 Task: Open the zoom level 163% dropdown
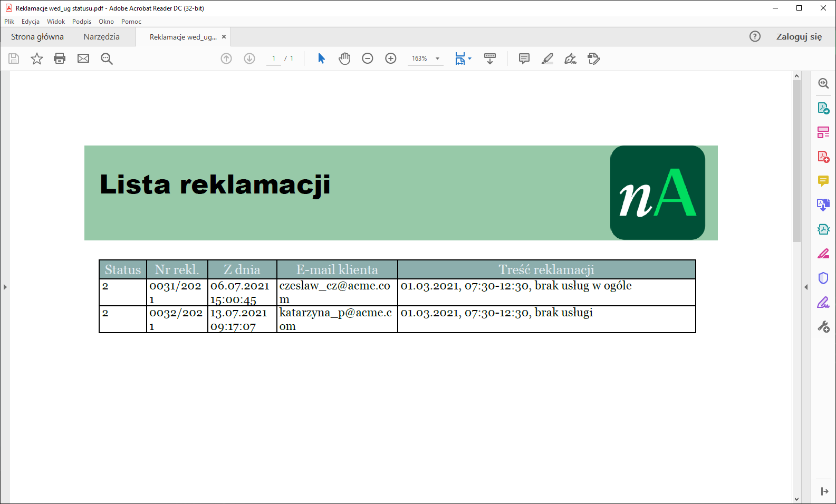[437, 59]
